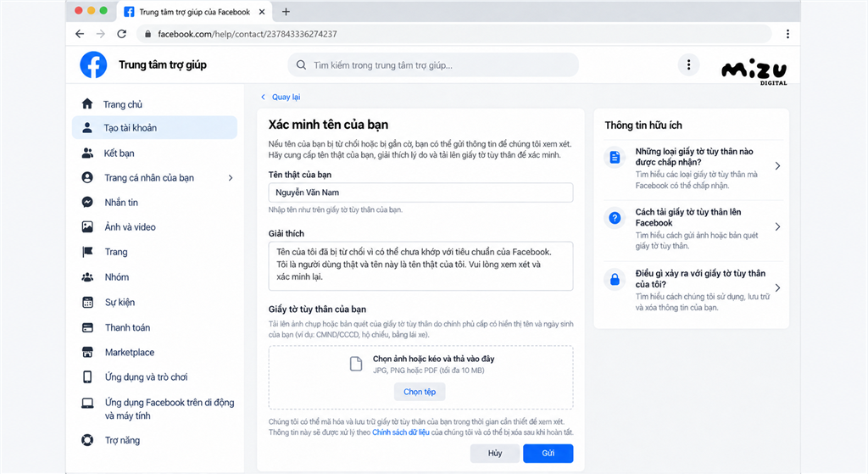Open the Chính sách dữ liệu link

tap(401, 432)
